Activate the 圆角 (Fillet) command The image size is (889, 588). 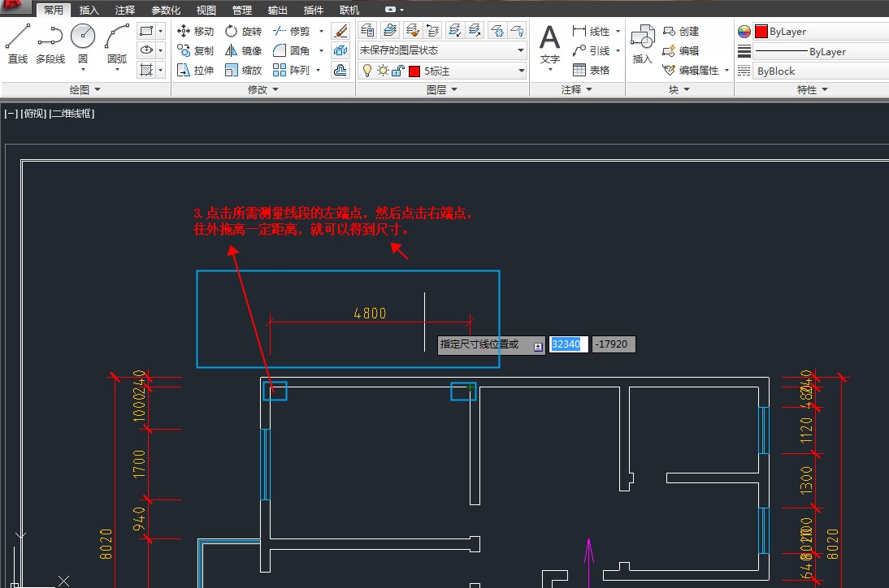coord(292,50)
